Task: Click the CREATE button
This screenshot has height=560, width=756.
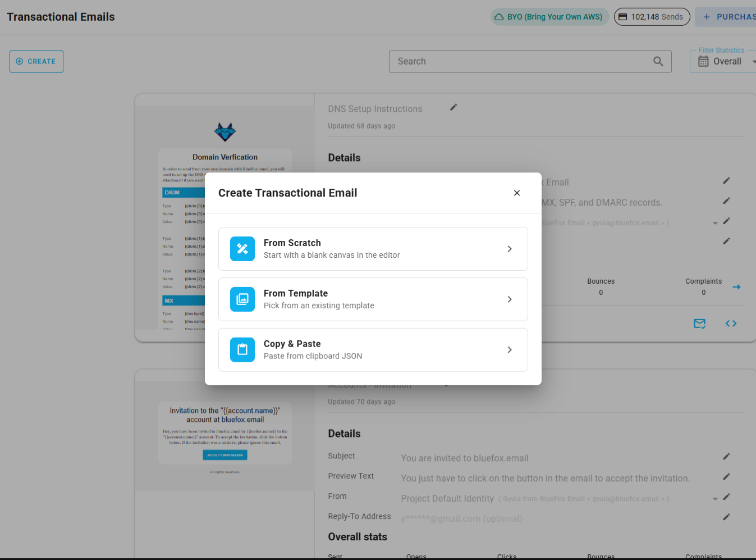Action: click(x=36, y=61)
